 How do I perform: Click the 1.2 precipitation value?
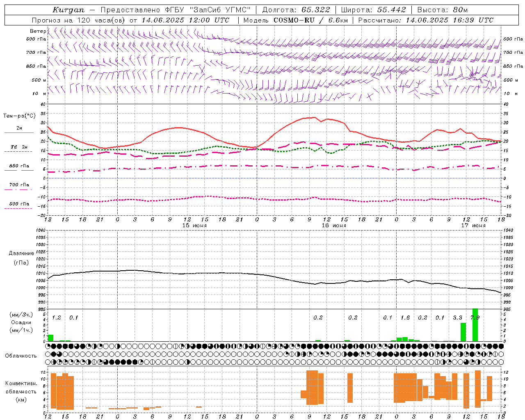57,317
